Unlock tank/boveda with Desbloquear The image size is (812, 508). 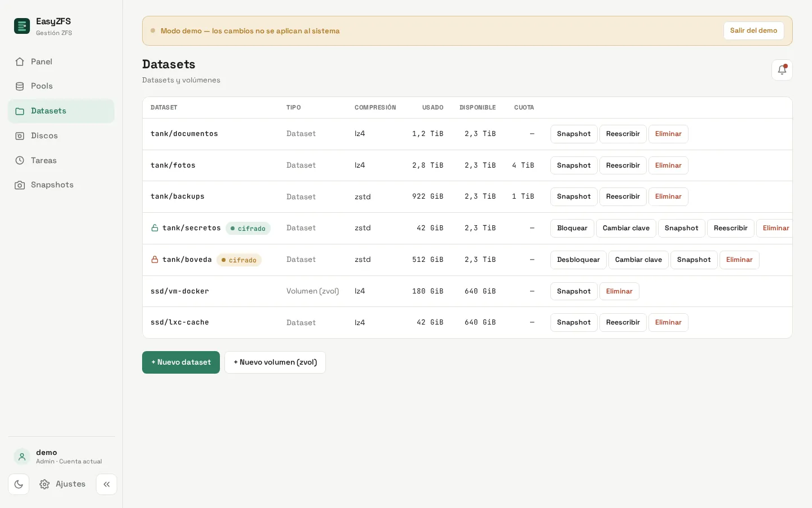point(578,260)
